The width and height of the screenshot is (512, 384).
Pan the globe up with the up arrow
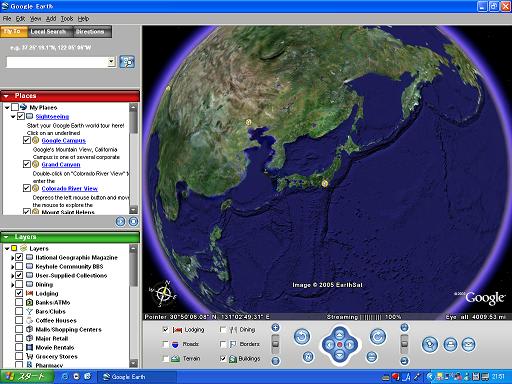point(339,334)
